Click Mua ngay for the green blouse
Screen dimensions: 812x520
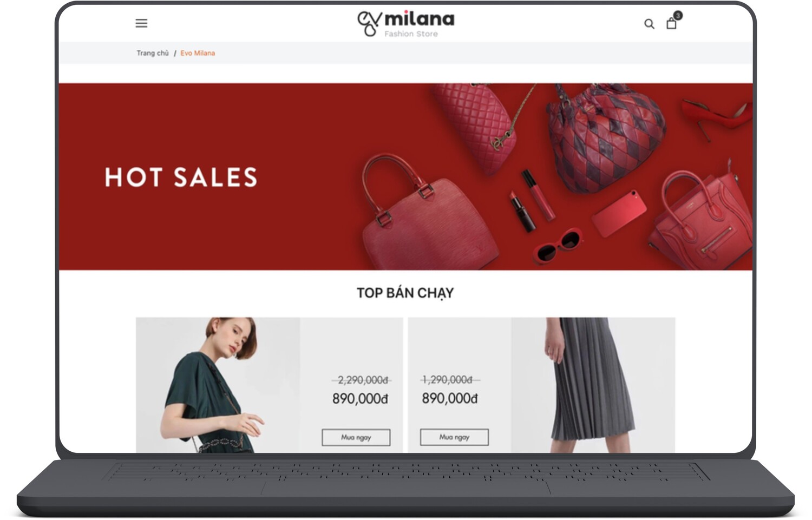click(356, 437)
